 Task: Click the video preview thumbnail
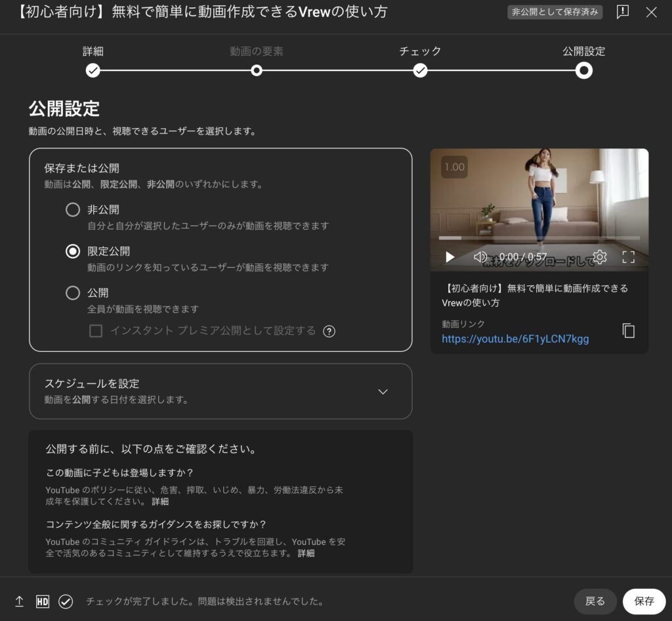pyautogui.click(x=539, y=209)
